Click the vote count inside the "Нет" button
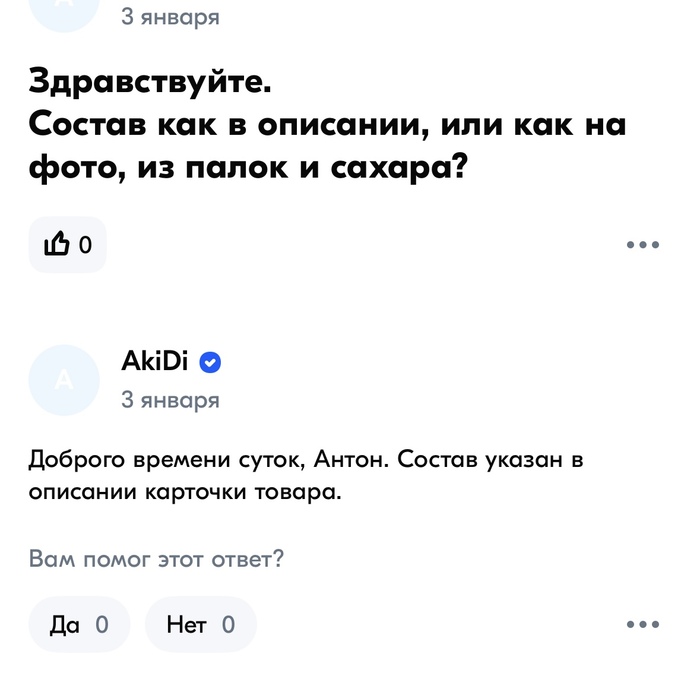700x682 pixels. pos(228,625)
